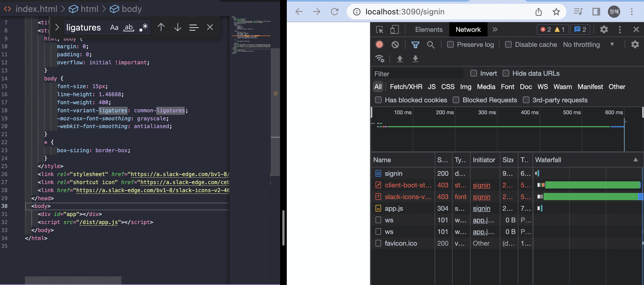Filter requests by Fetch/XHR type
644x285 pixels.
click(406, 87)
